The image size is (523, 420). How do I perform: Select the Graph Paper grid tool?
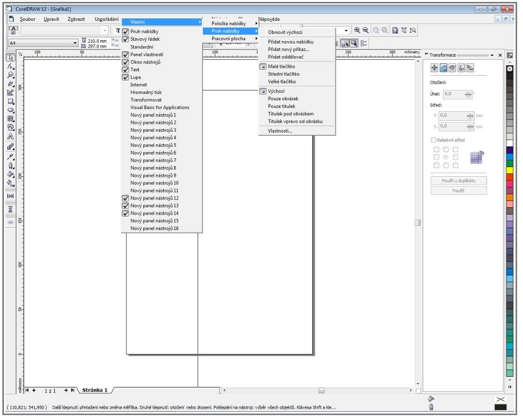tap(11, 119)
